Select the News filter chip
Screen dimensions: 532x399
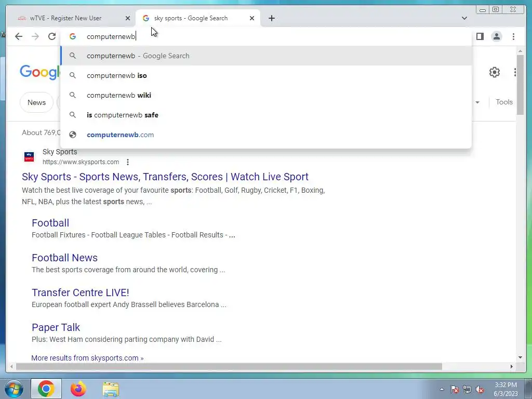click(x=37, y=102)
